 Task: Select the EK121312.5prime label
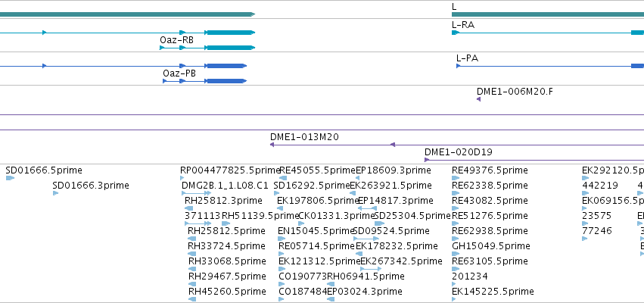[319, 261]
